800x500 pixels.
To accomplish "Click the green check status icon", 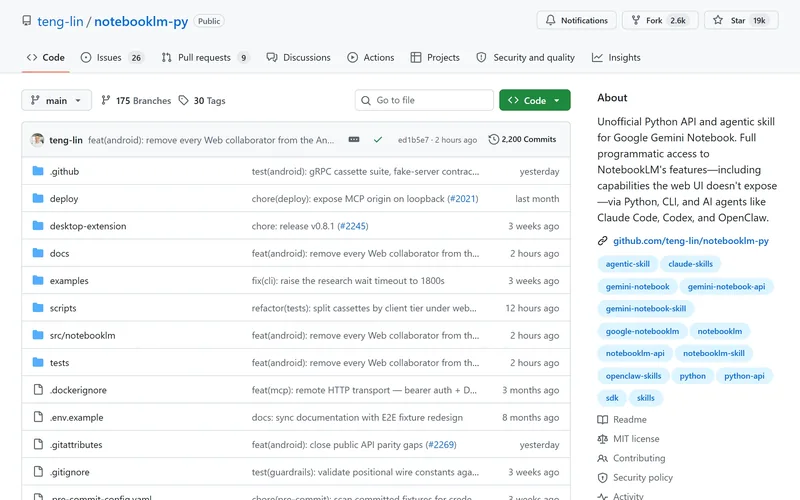I will 378,139.
